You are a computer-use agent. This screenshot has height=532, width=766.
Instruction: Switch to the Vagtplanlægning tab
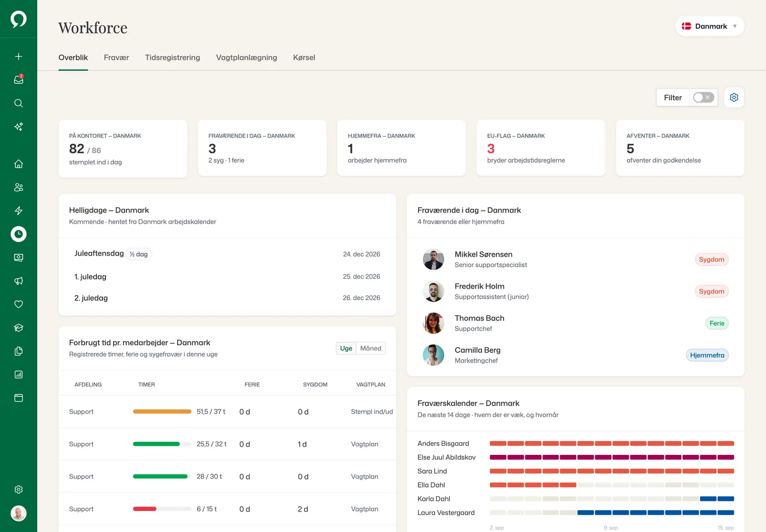coord(247,57)
